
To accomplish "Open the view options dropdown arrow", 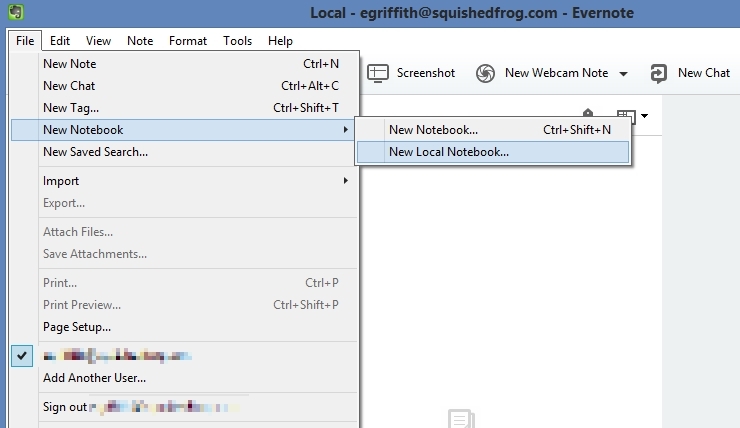I will coord(644,116).
